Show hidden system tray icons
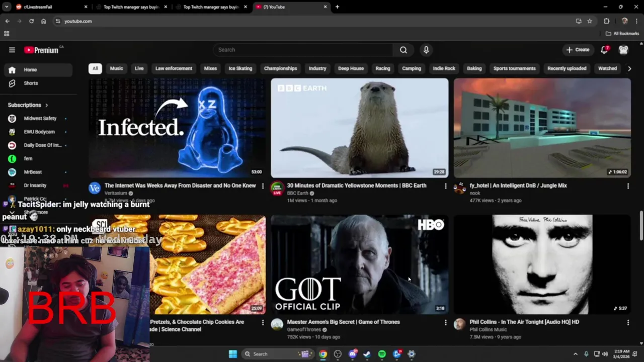The height and width of the screenshot is (362, 644). [576, 354]
